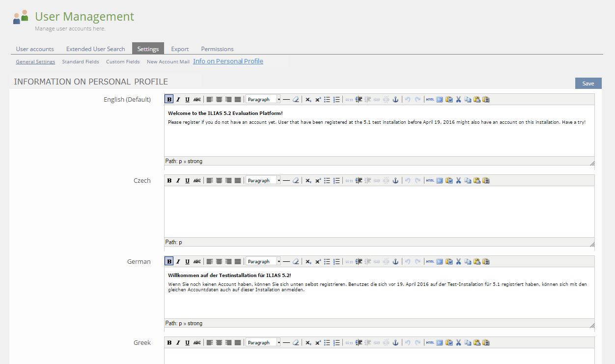Toggle Italic in the Czech editor toolbar
Image resolution: width=615 pixels, height=364 pixels.
178,180
